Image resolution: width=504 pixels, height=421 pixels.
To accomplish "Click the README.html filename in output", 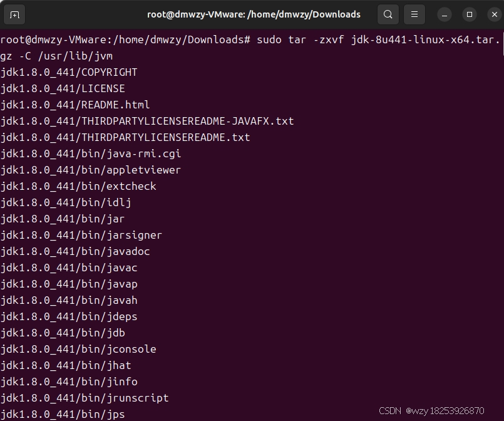I will click(x=75, y=105).
